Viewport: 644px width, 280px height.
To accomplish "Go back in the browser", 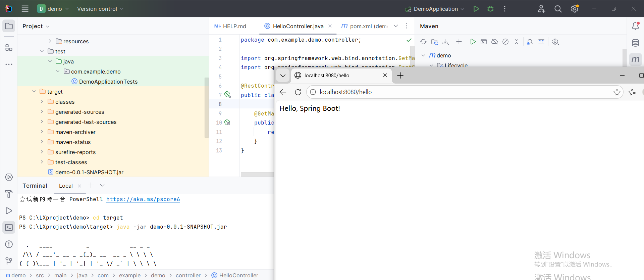I will [x=283, y=92].
